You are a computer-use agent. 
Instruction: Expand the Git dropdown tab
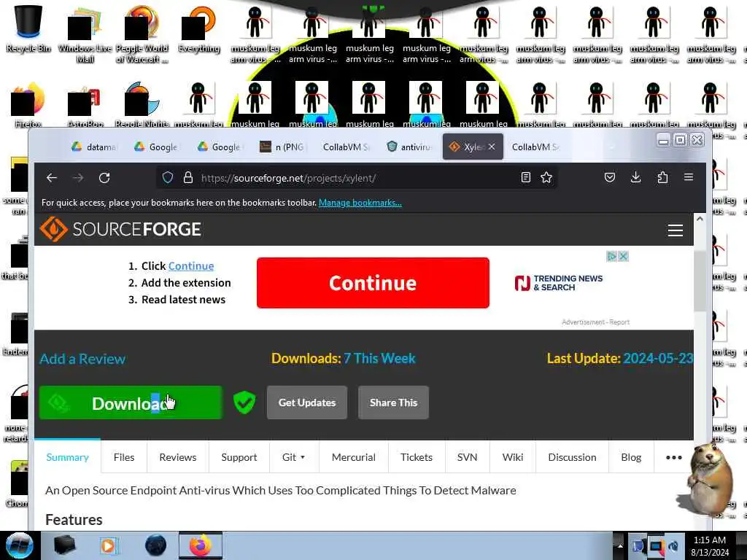293,457
